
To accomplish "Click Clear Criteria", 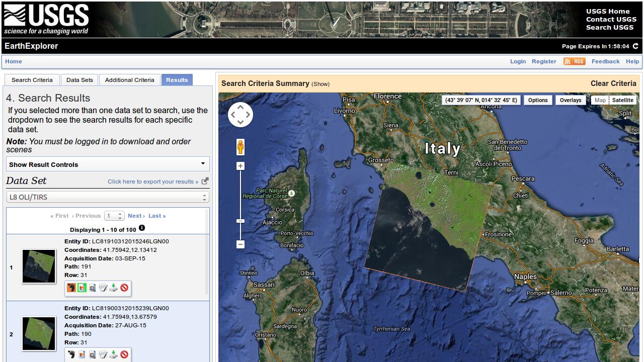I will (x=613, y=83).
